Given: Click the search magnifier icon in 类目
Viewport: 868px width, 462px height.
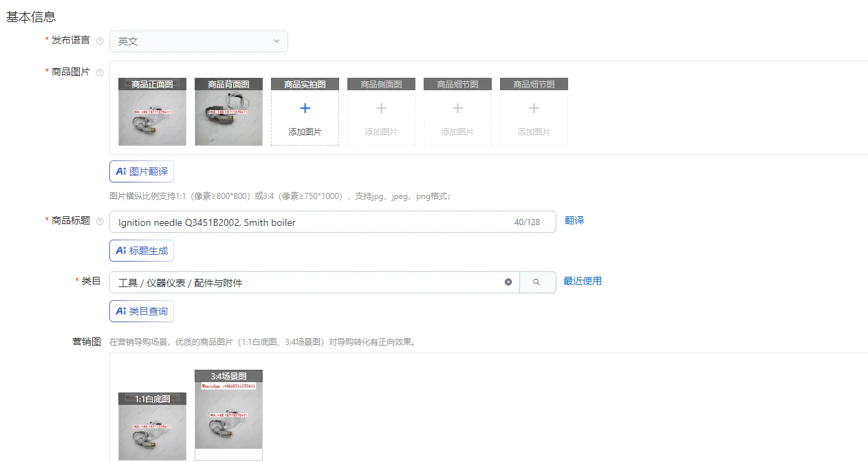Looking at the screenshot, I should [537, 282].
